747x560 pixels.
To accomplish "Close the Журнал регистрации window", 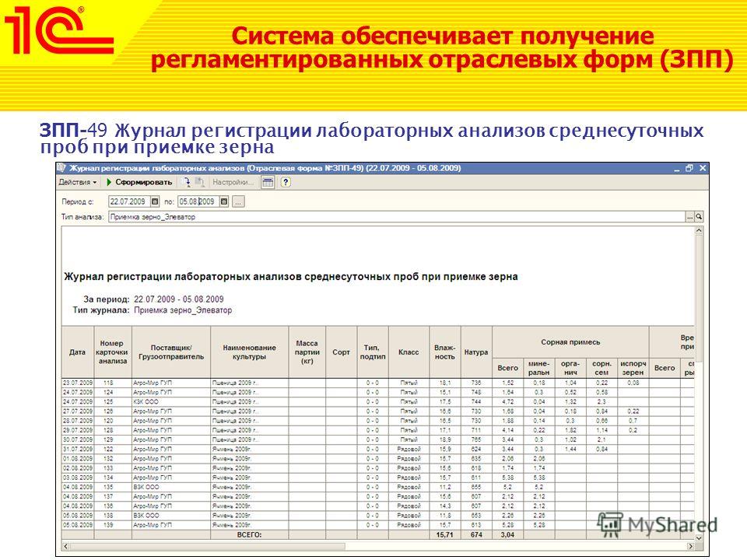I will click(702, 169).
